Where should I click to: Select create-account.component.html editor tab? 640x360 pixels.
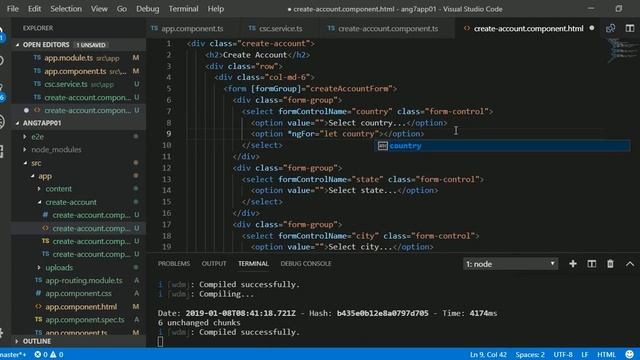(x=529, y=28)
